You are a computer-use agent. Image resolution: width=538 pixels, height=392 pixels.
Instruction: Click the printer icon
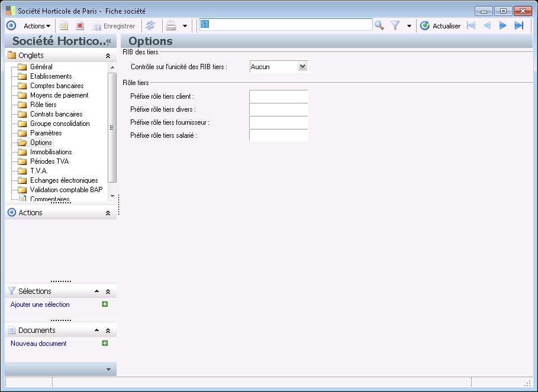click(171, 25)
